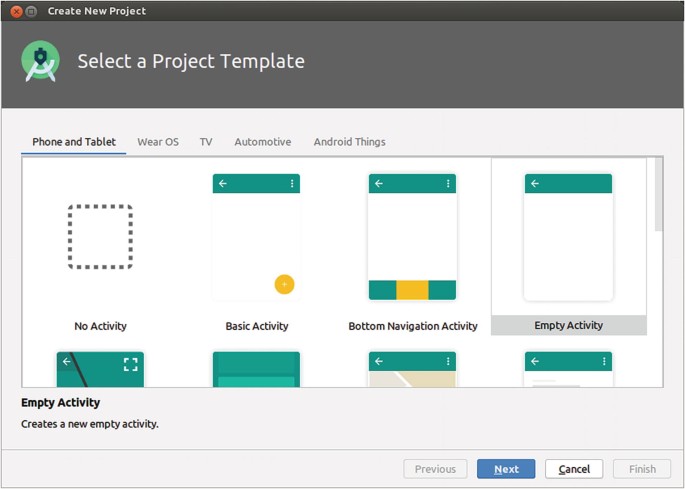Click the Android Studio logo icon

click(41, 62)
